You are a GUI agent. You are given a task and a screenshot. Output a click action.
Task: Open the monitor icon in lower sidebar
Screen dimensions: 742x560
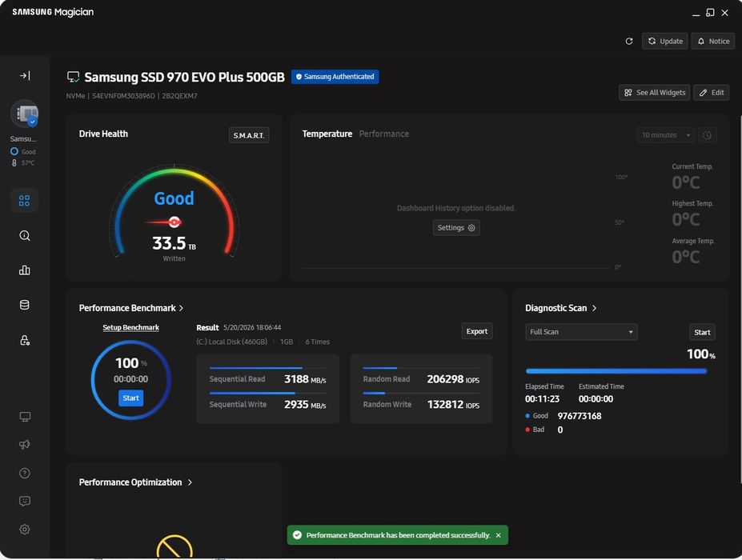click(x=25, y=417)
